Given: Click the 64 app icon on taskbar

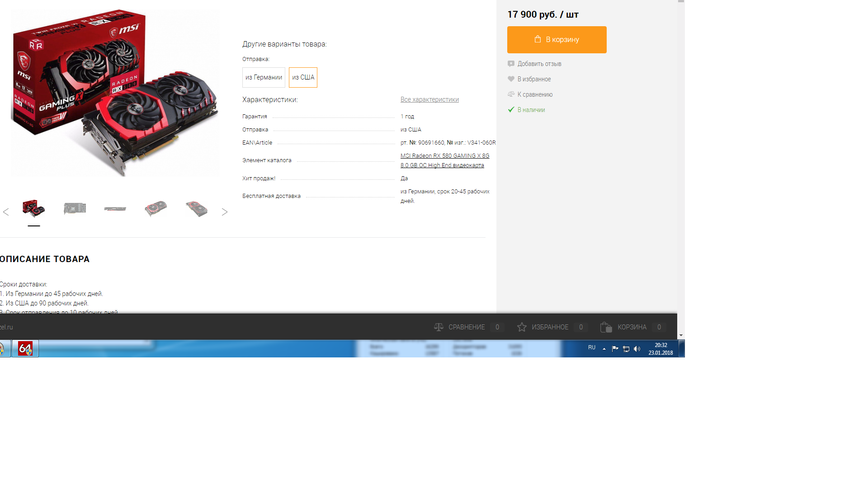Looking at the screenshot, I should (x=25, y=349).
